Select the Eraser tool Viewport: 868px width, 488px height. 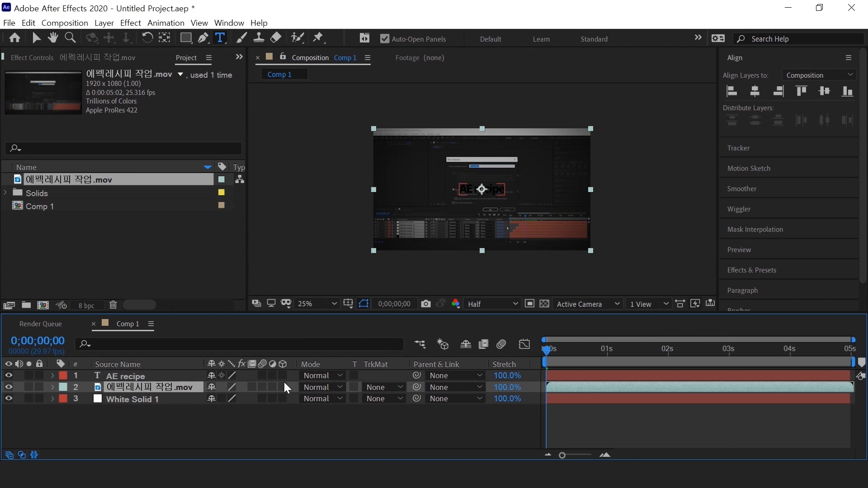coord(276,38)
